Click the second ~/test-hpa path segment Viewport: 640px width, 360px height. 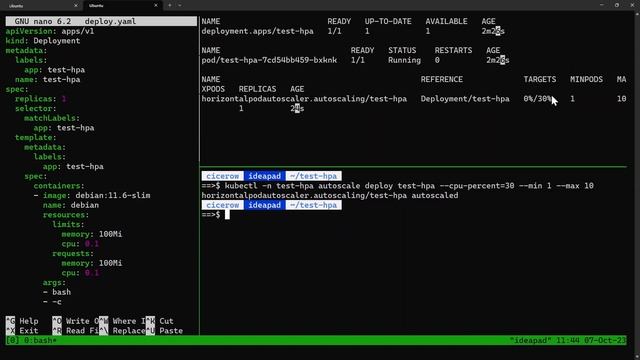click(313, 205)
